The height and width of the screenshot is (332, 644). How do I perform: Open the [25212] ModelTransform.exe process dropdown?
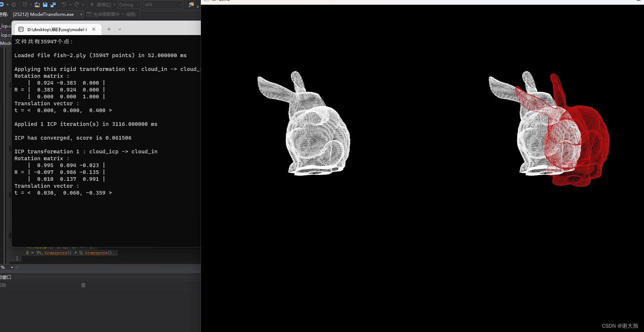coord(47,14)
